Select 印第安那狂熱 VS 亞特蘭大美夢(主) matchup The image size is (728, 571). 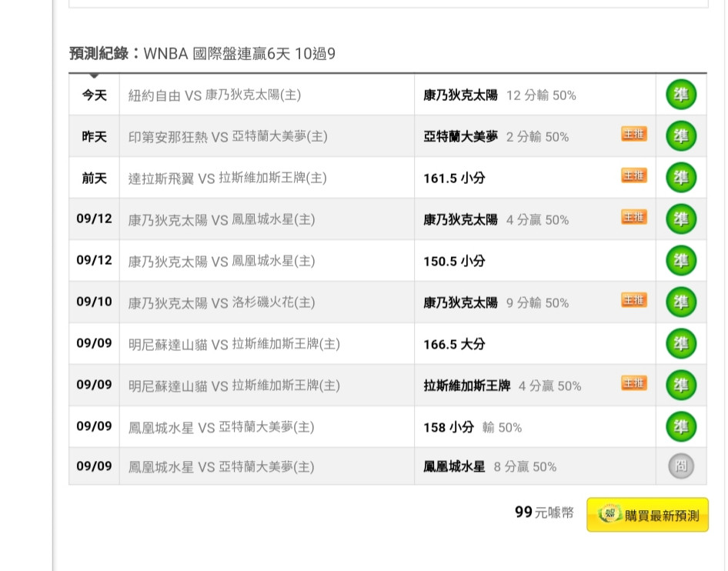(228, 136)
